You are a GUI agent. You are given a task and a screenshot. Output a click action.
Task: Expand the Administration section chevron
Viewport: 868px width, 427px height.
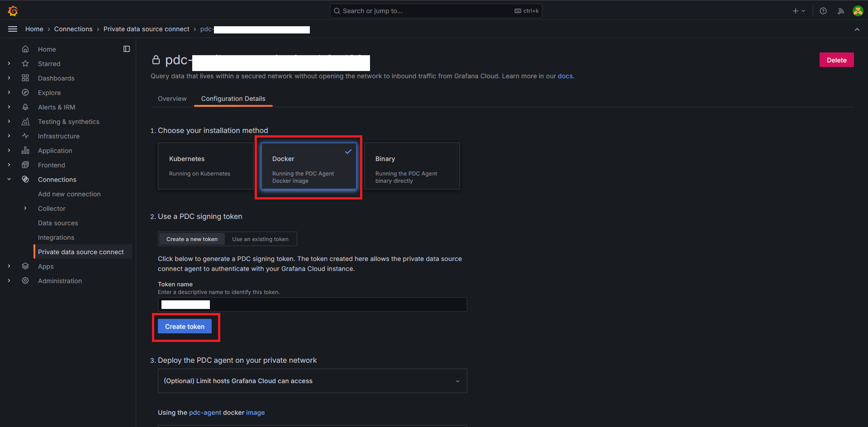point(9,280)
